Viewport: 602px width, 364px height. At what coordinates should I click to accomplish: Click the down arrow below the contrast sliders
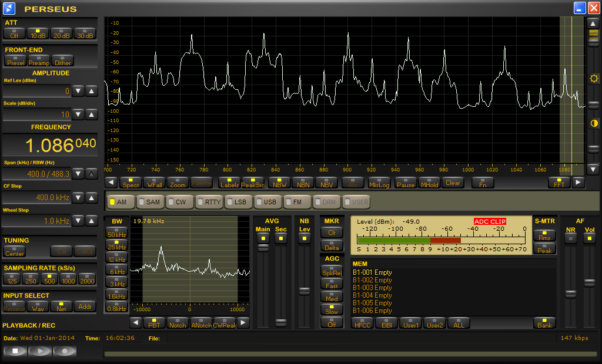pos(593,169)
